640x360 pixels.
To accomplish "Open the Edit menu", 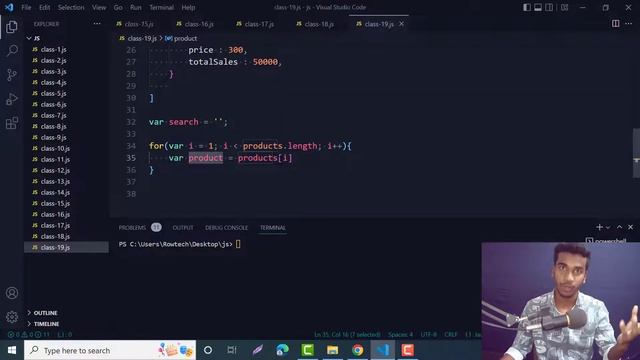I will point(44,7).
